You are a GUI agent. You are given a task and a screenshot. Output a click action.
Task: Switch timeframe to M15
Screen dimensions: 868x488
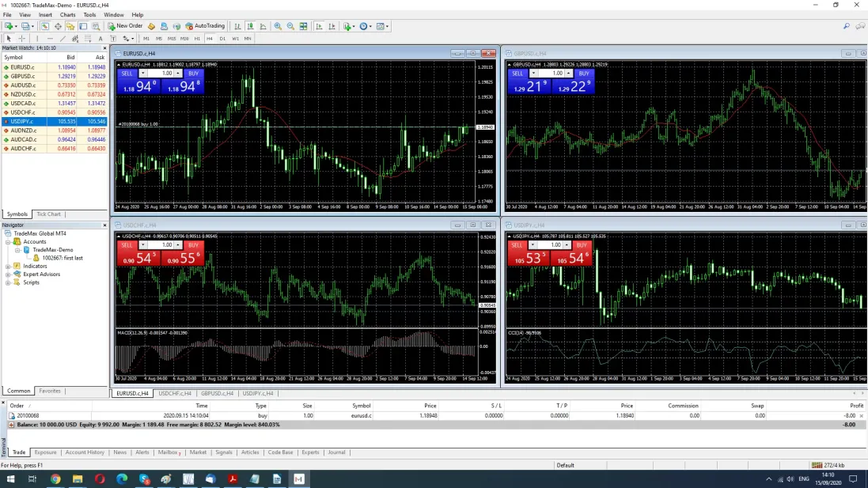[172, 39]
